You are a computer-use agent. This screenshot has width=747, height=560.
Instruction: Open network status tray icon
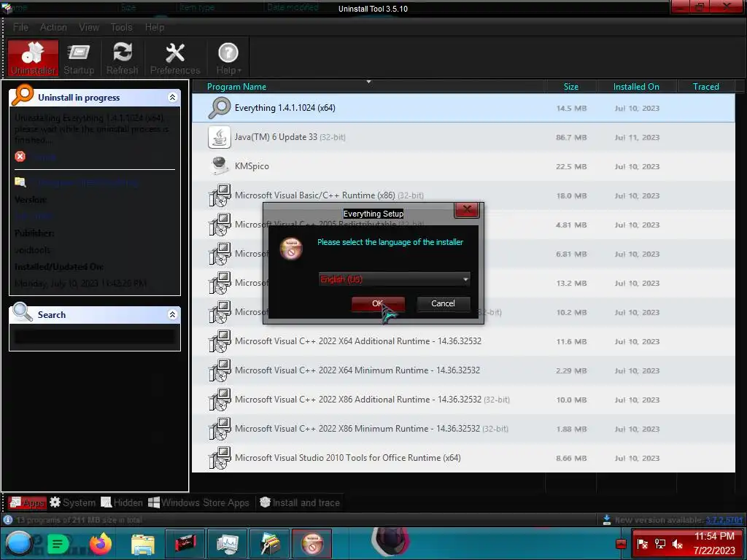tap(660, 544)
